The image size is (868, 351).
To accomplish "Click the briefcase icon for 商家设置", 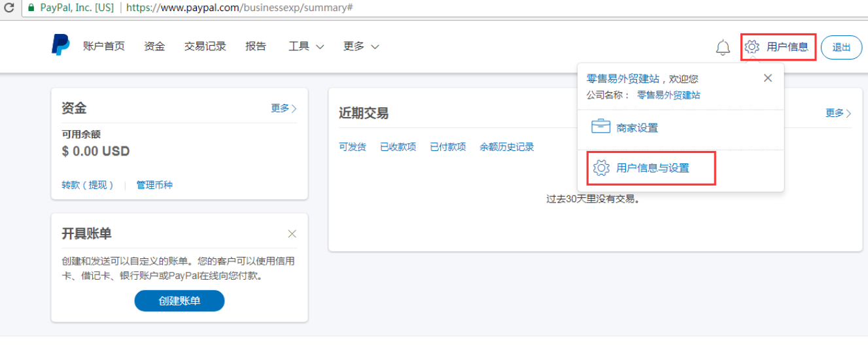I will point(600,127).
